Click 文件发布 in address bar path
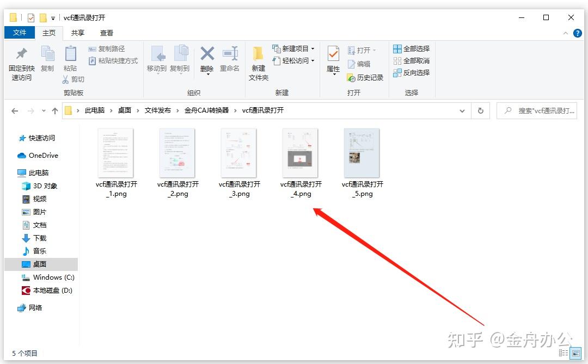The image size is (588, 364). (157, 110)
